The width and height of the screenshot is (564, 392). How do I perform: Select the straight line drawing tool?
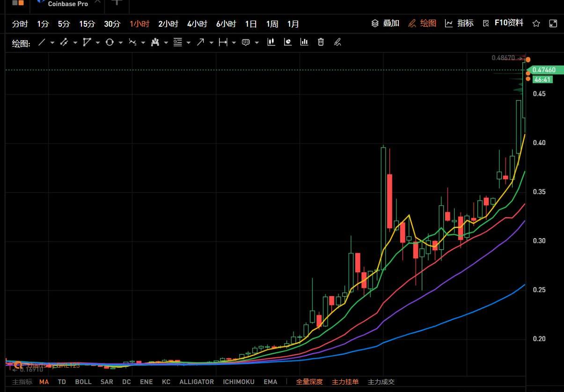[x=42, y=43]
